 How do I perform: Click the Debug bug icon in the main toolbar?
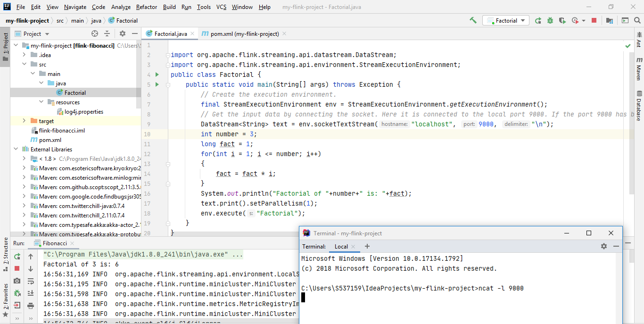pos(550,20)
